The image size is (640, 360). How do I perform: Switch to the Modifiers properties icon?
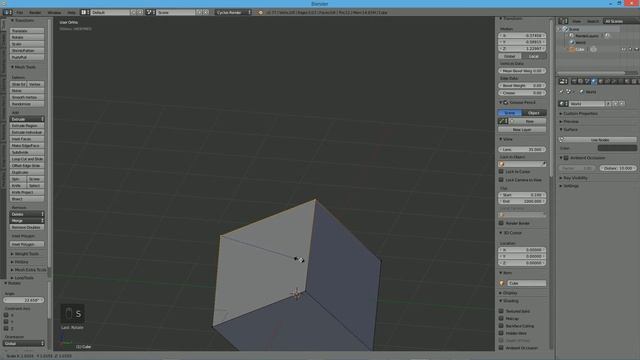point(613,81)
